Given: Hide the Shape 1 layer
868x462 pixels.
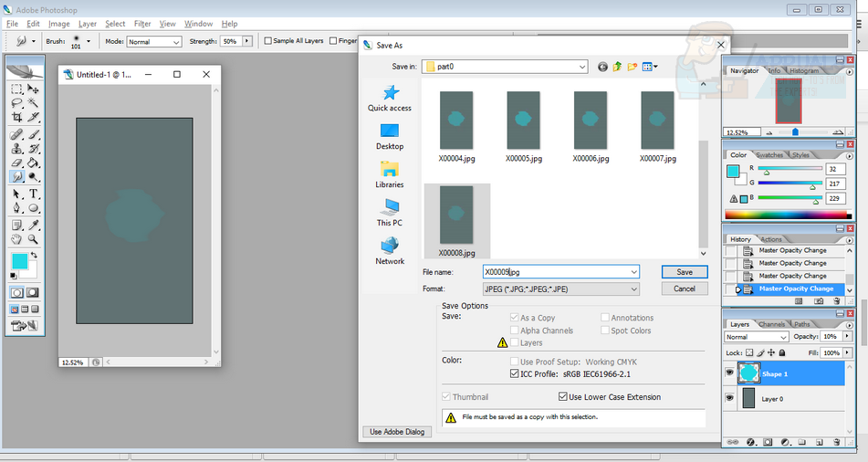Looking at the screenshot, I should coord(729,373).
